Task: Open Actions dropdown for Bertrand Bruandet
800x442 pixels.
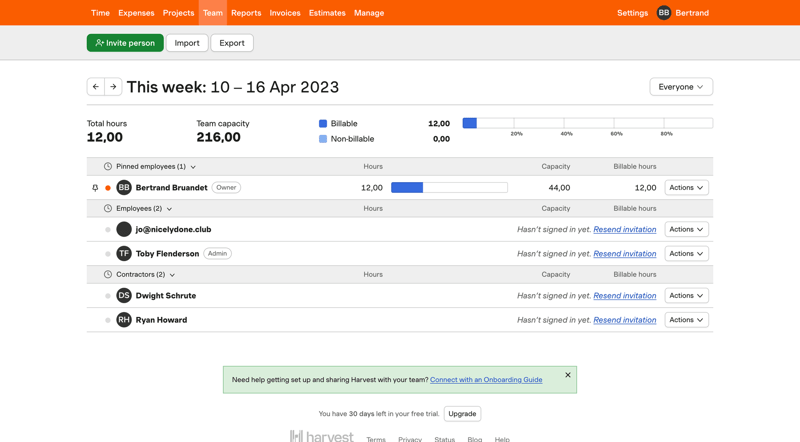Action: (x=686, y=188)
